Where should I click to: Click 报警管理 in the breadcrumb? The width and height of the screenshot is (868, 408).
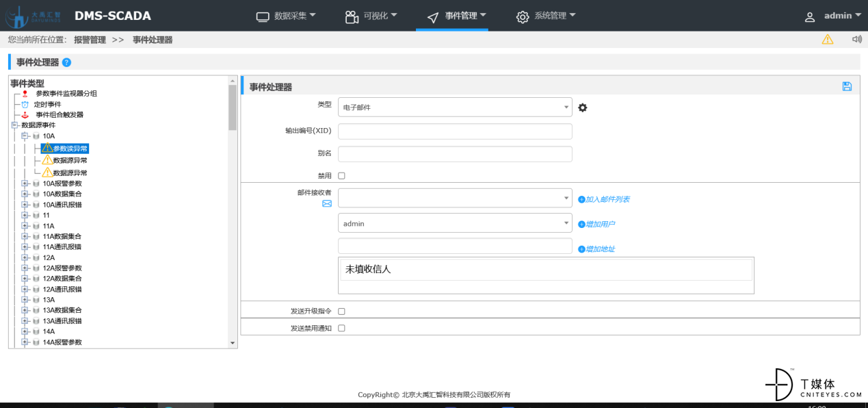[x=90, y=40]
